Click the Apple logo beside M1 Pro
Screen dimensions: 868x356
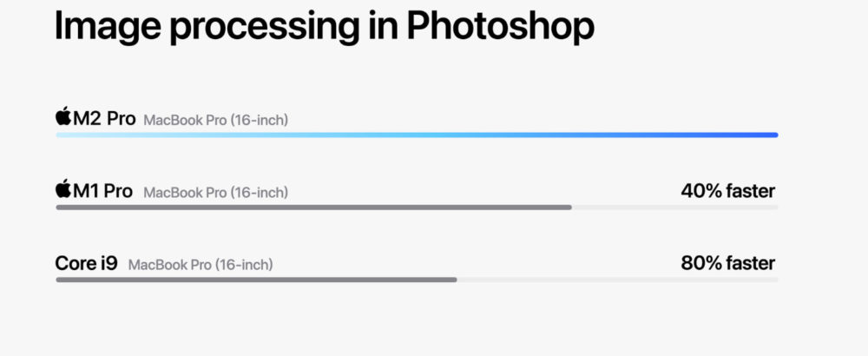pos(63,188)
